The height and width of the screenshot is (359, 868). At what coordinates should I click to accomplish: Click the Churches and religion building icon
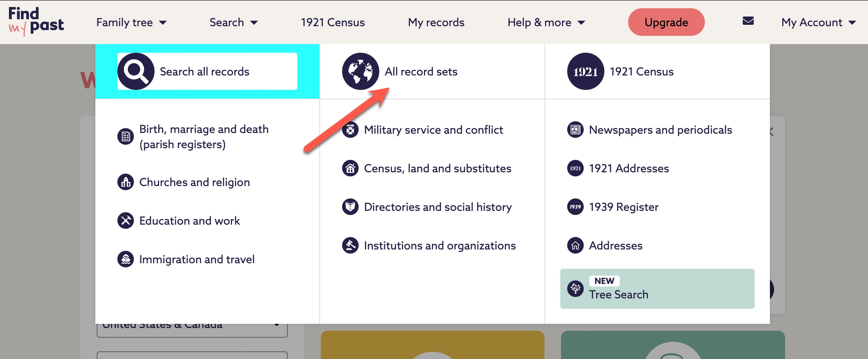(x=126, y=182)
